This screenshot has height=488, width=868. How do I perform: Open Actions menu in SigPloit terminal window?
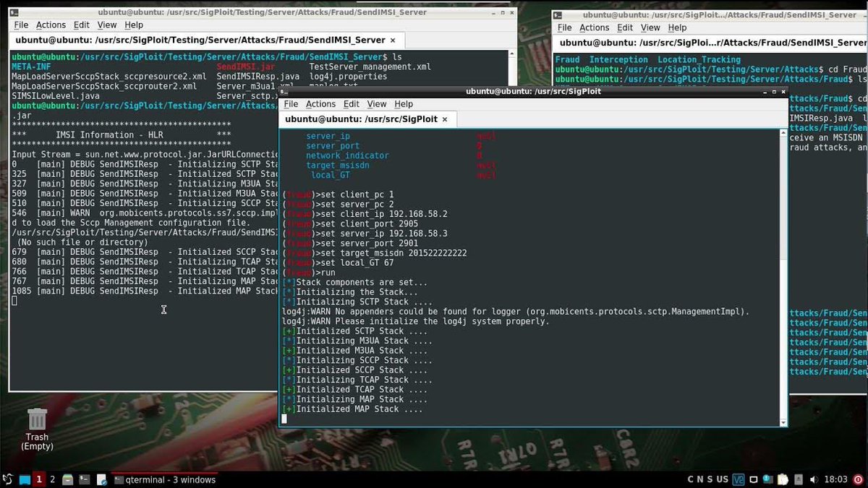pyautogui.click(x=320, y=104)
